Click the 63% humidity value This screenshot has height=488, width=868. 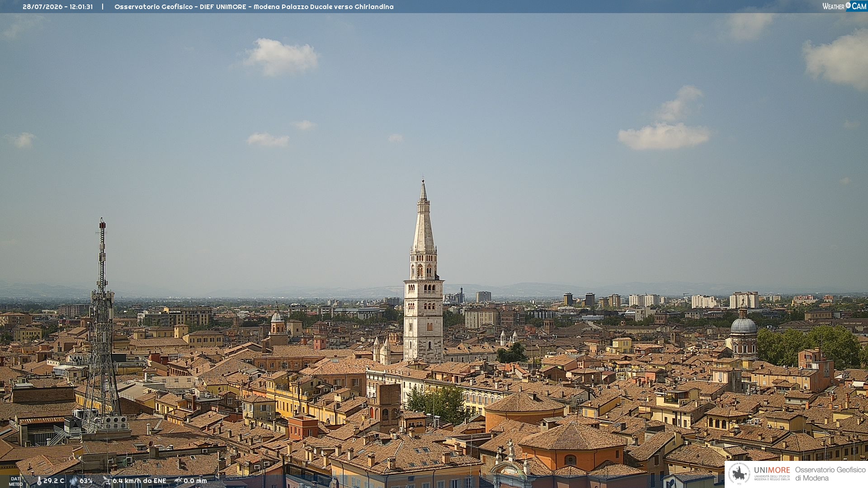point(86,481)
